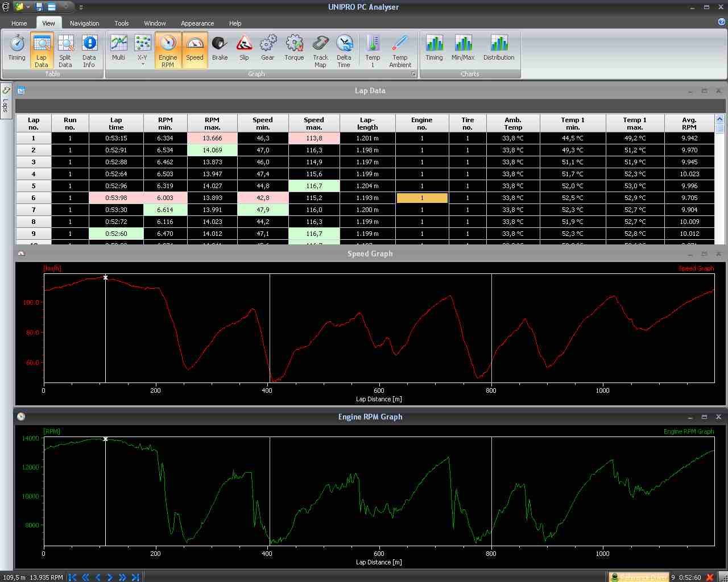Viewport: 728px width, 582px height.
Task: Show the Multi graph
Action: click(x=118, y=49)
